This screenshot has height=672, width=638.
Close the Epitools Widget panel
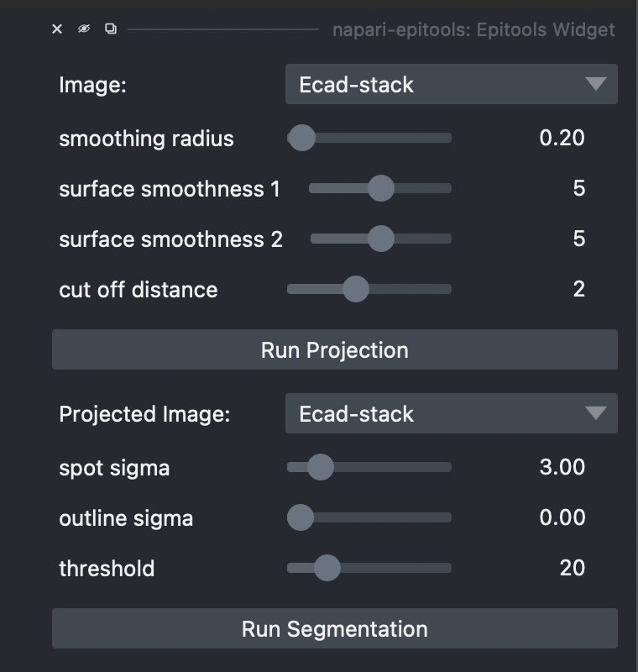click(56, 29)
